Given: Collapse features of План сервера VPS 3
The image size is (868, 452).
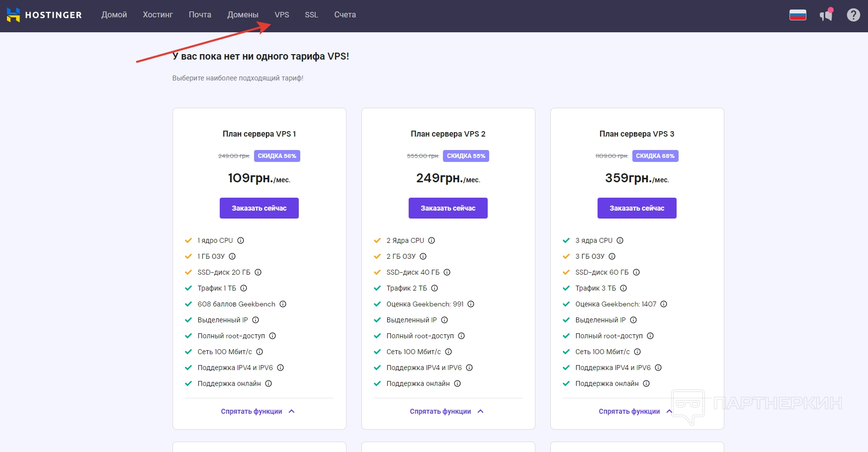Looking at the screenshot, I should click(x=635, y=411).
